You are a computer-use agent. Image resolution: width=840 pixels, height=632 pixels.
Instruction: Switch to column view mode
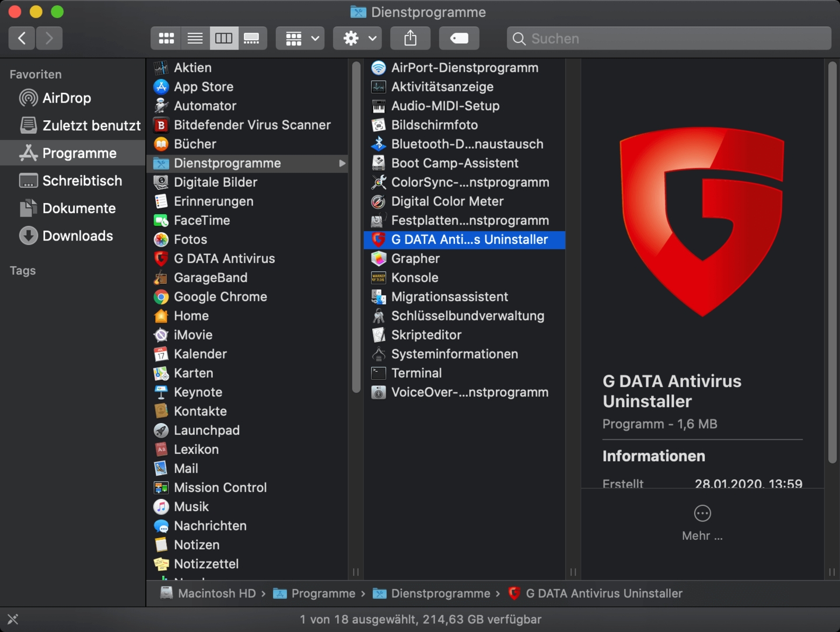point(223,39)
